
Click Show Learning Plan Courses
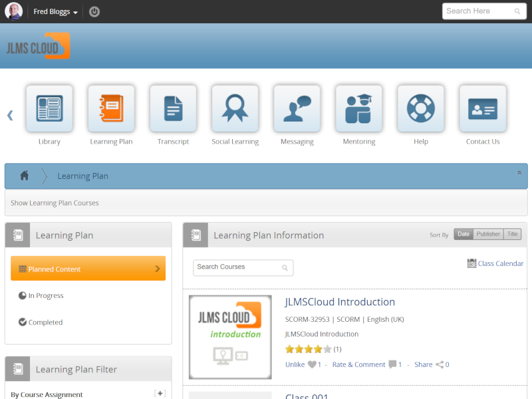click(55, 203)
